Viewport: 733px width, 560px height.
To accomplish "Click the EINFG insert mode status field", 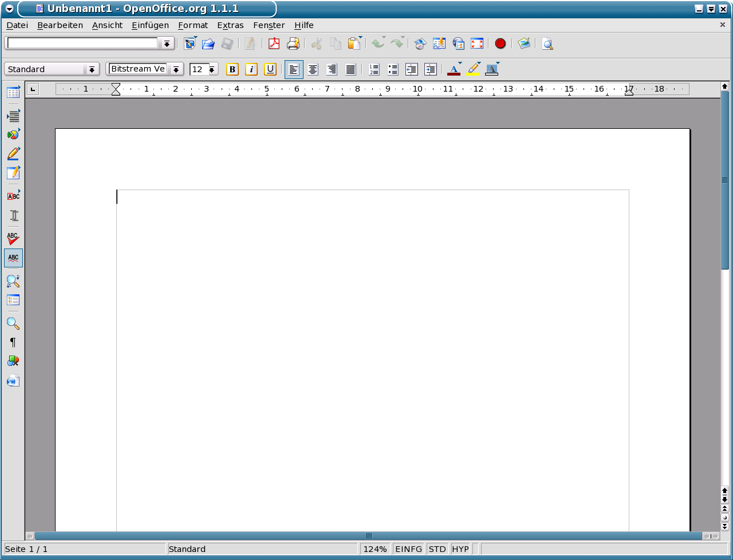I will click(x=408, y=549).
